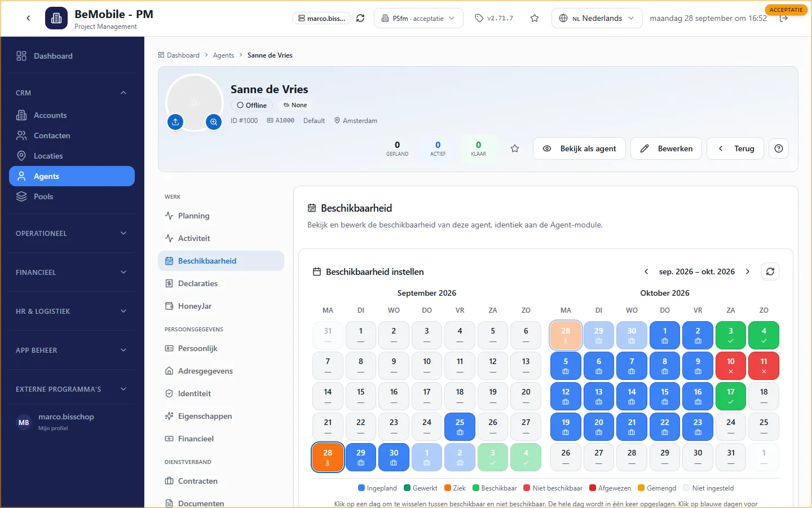The height and width of the screenshot is (508, 812).
Task: Open marco.bisschop profile in the sidebar
Action: [72, 422]
